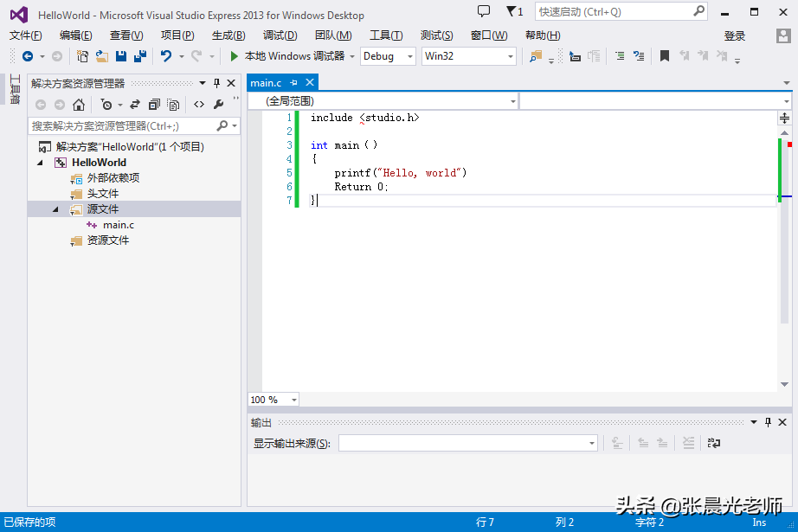Click the View Code angle-brackets icon
This screenshot has height=532, width=798.
pos(199,105)
